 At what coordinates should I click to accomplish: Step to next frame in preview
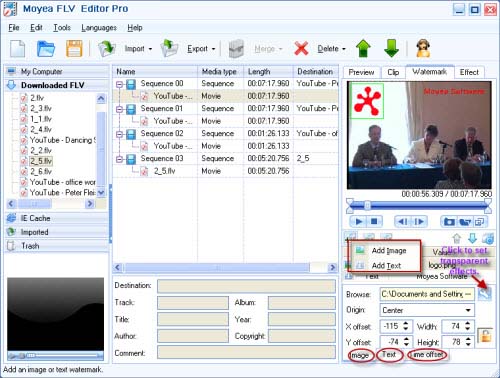click(x=418, y=221)
